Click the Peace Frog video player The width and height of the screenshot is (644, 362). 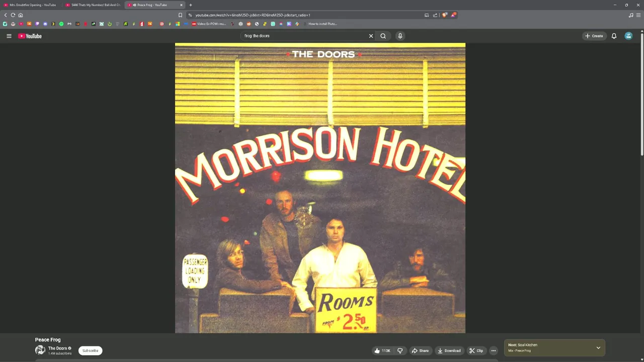click(320, 188)
